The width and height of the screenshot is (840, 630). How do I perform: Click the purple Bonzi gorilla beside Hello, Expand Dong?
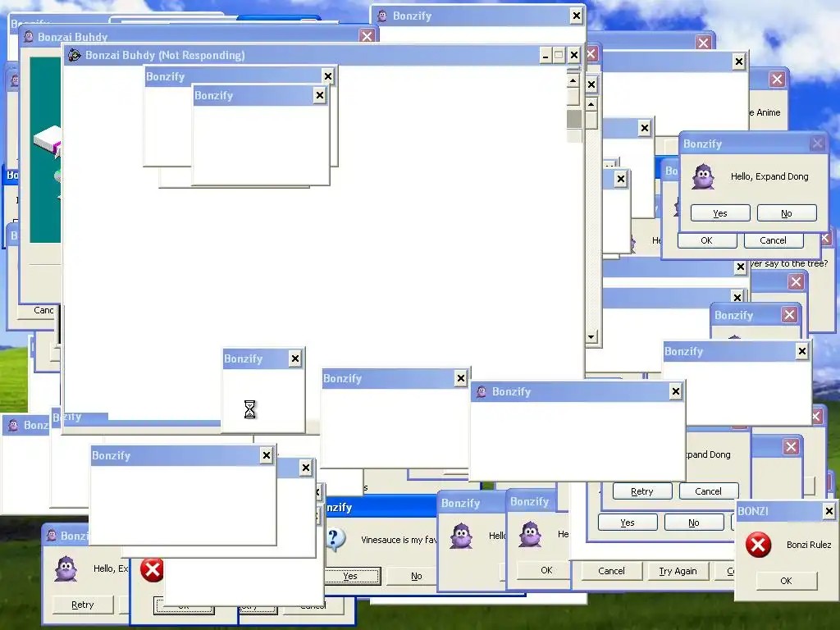pyautogui.click(x=703, y=177)
